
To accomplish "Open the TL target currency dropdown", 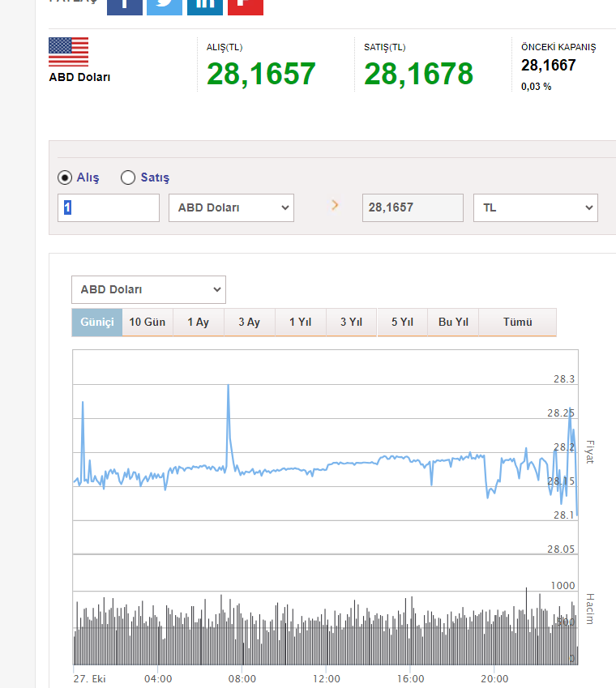I will click(535, 207).
